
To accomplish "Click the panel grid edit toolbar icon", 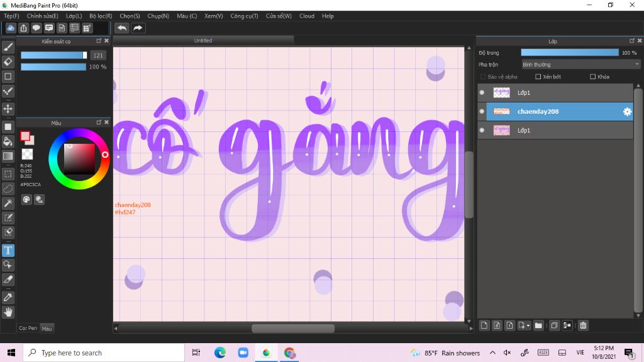I will click(x=87, y=28).
